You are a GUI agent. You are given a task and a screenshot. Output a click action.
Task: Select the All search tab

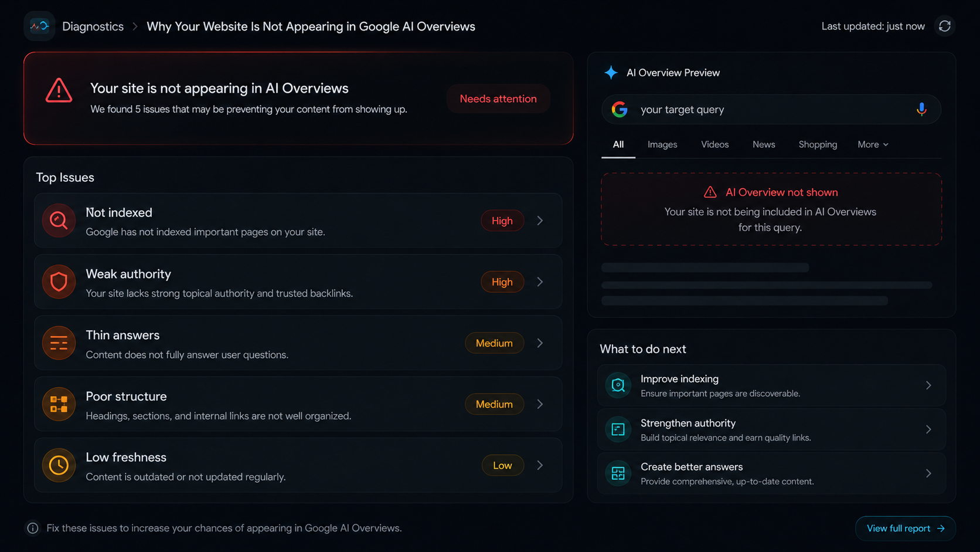tap(618, 144)
